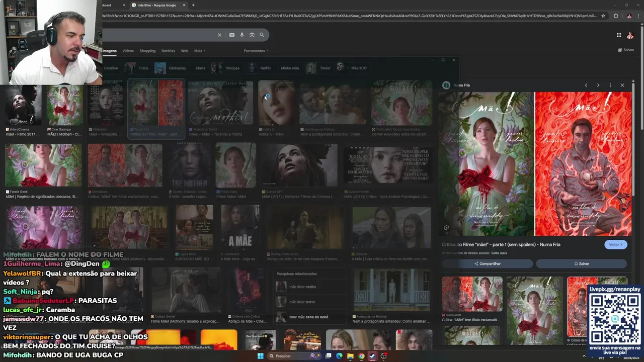Select the Sinopse filter chip
This screenshot has width=644, height=362.
coord(226,68)
